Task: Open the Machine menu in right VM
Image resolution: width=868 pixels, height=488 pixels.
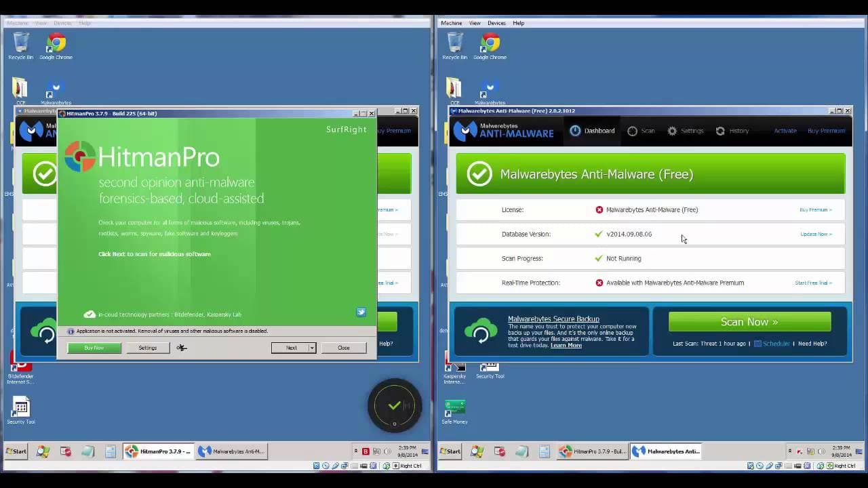Action: pos(451,23)
